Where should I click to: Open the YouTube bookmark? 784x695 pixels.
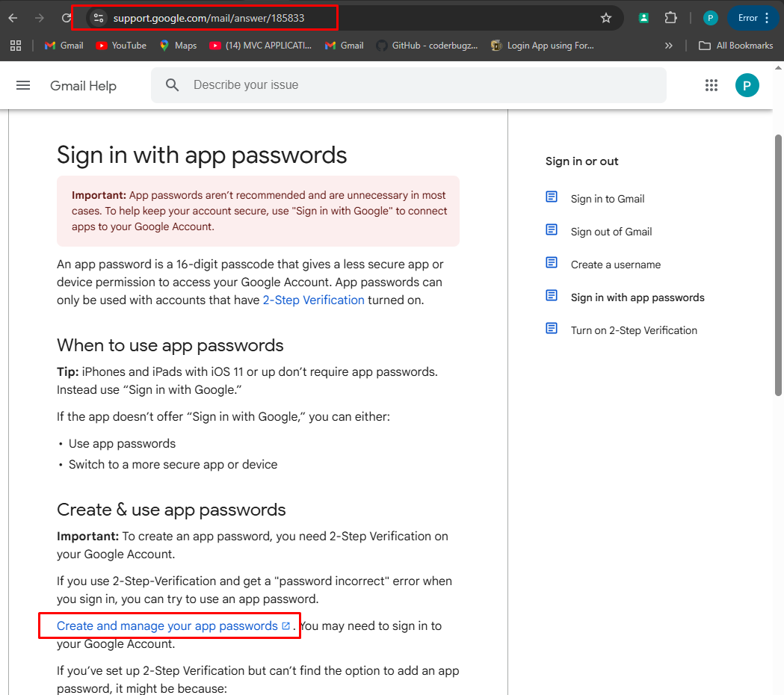coord(121,46)
